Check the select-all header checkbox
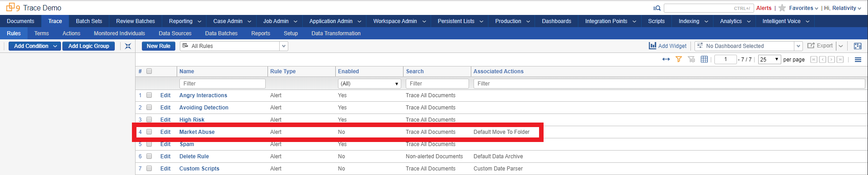 [x=149, y=71]
